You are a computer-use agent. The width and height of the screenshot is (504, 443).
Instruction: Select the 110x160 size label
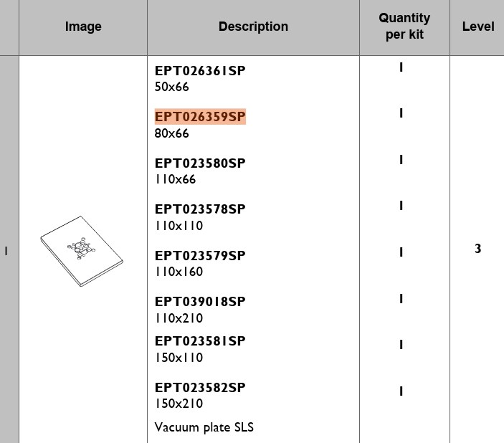pyautogui.click(x=179, y=272)
